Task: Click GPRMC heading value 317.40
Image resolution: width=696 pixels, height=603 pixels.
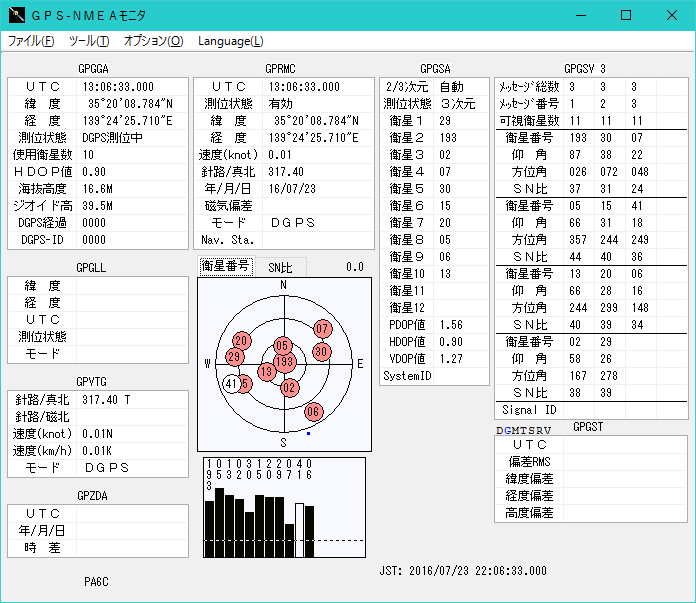Action: pyautogui.click(x=286, y=171)
